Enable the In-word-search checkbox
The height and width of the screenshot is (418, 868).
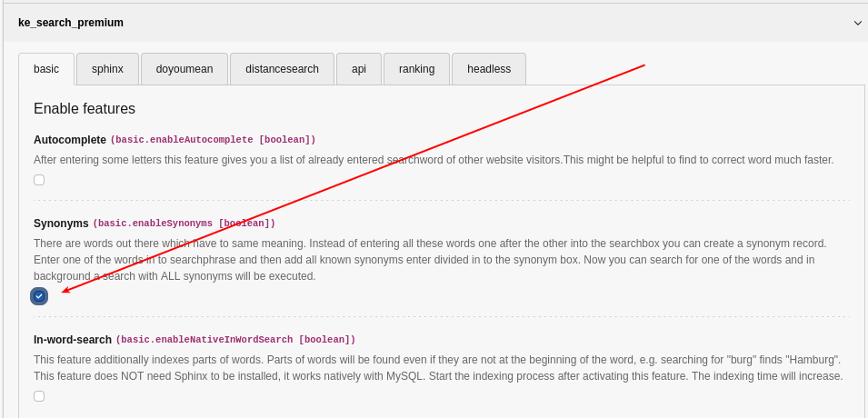point(39,396)
